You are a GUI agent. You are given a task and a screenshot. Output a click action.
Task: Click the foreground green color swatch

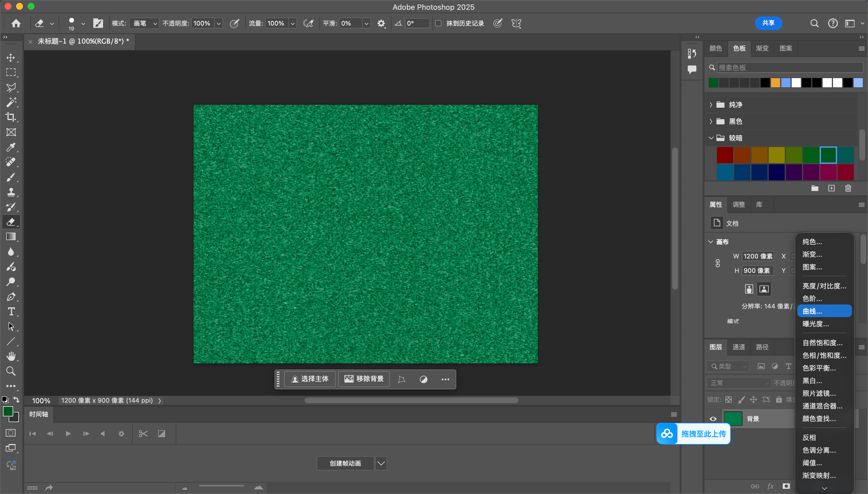8,411
